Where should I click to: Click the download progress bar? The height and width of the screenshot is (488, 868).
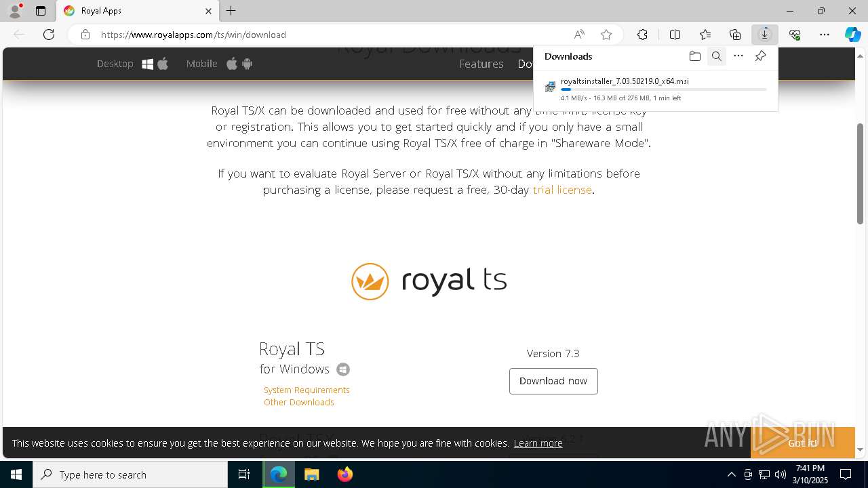(x=664, y=89)
